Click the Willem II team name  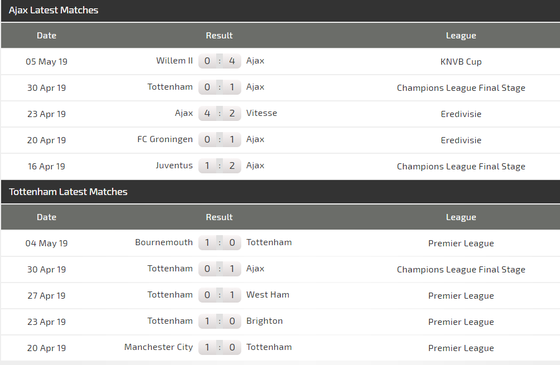pyautogui.click(x=174, y=61)
